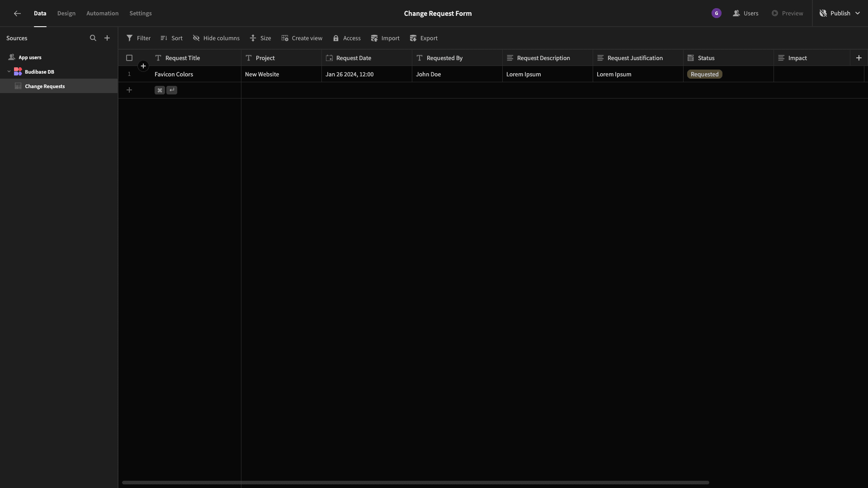868x488 pixels.
Task: Click the Impact column header
Action: [812, 58]
